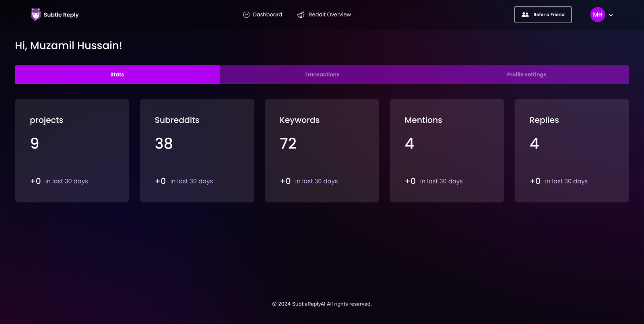644x324 pixels.
Task: Click the Replies count 4
Action: (535, 143)
